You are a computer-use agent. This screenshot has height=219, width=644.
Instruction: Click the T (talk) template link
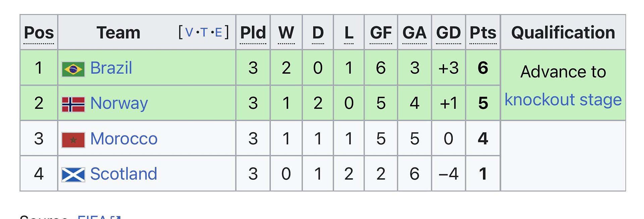coord(204,32)
